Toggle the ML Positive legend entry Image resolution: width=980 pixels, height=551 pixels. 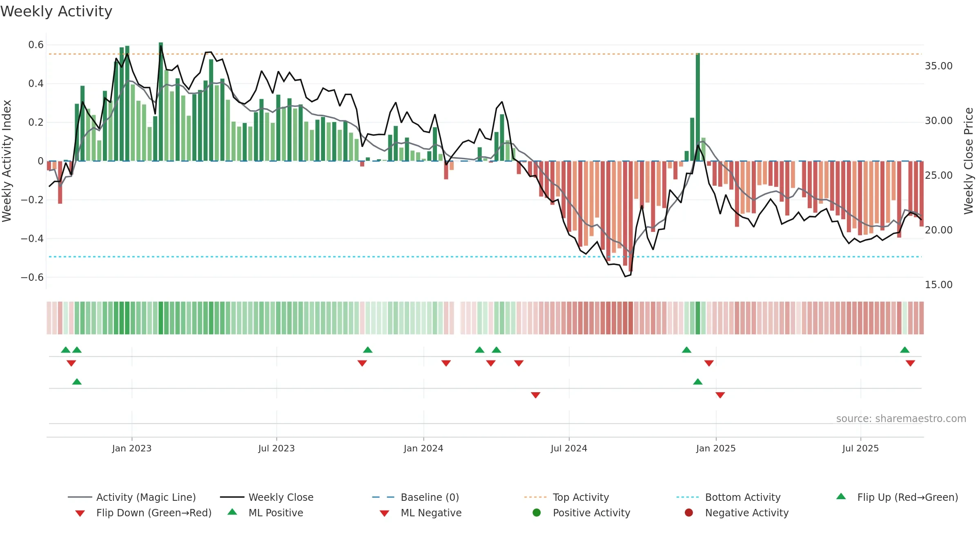pos(265,513)
